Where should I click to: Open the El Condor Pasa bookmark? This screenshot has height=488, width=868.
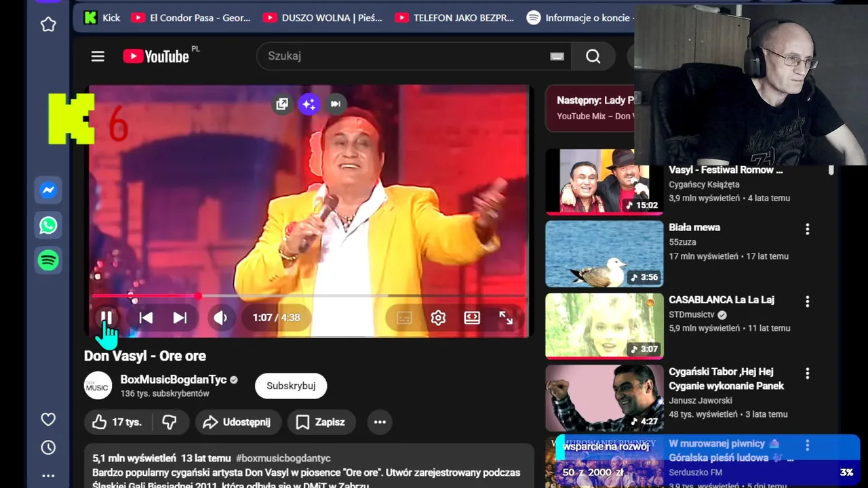tap(191, 18)
